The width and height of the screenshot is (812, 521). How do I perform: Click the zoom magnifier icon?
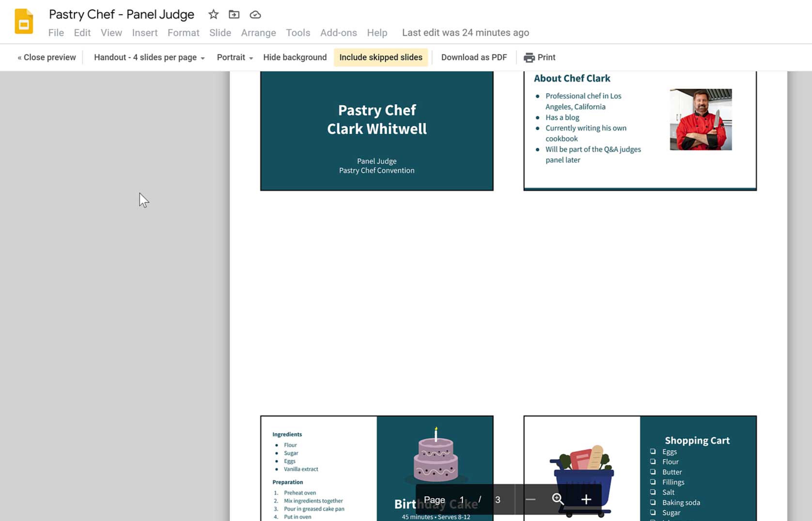557,499
